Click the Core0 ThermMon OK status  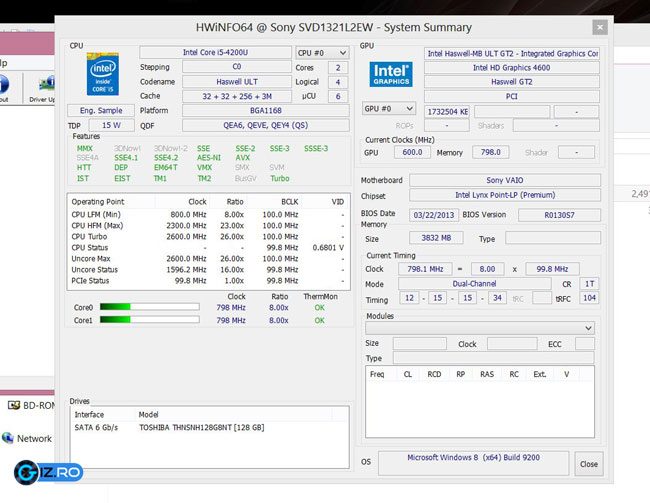(319, 308)
